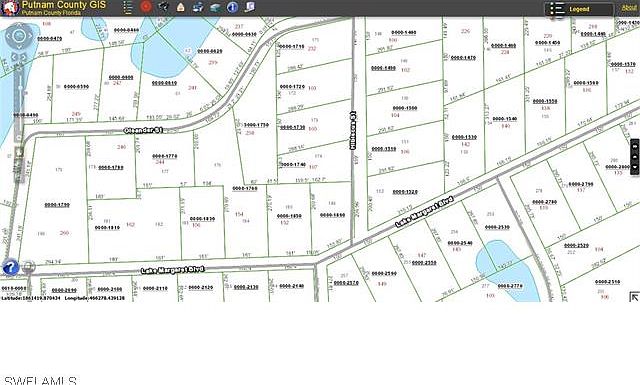Click the document toolbar icon
The image size is (640, 385).
250,7
